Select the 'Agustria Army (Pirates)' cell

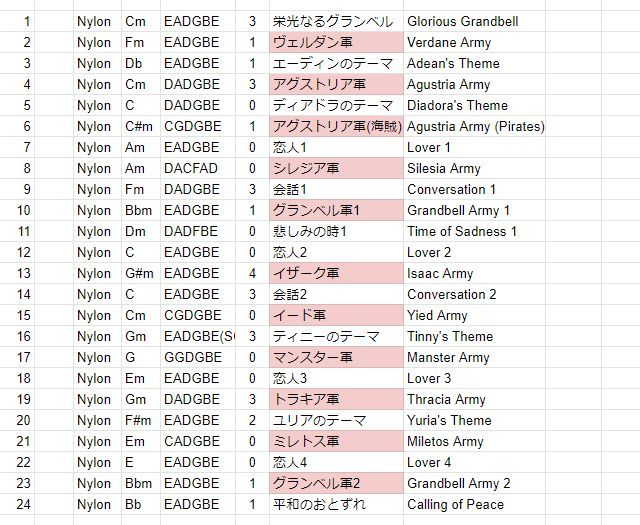click(475, 126)
